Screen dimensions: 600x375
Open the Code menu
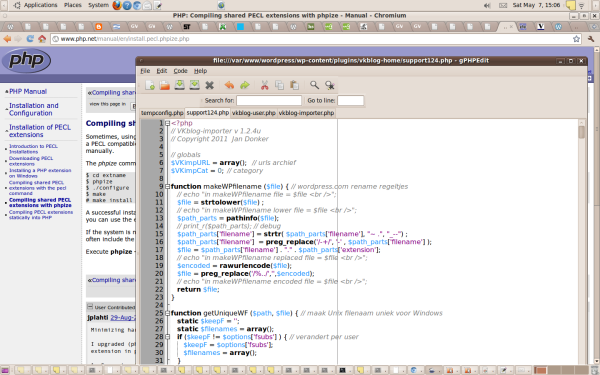180,71
